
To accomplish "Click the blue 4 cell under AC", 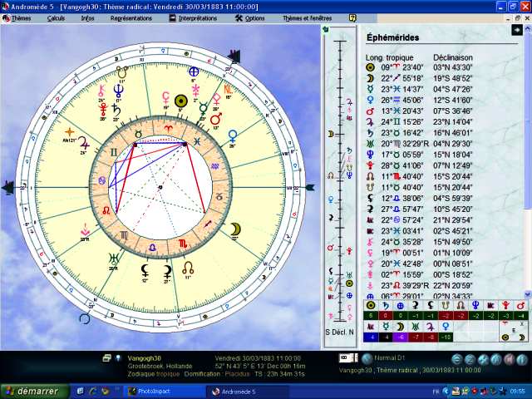I will (x=371, y=337).
